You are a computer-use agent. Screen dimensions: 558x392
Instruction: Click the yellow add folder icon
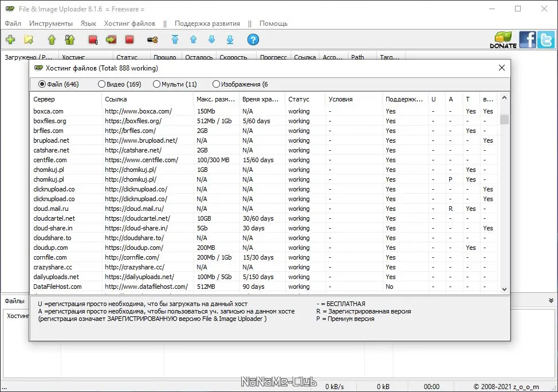tap(29, 40)
